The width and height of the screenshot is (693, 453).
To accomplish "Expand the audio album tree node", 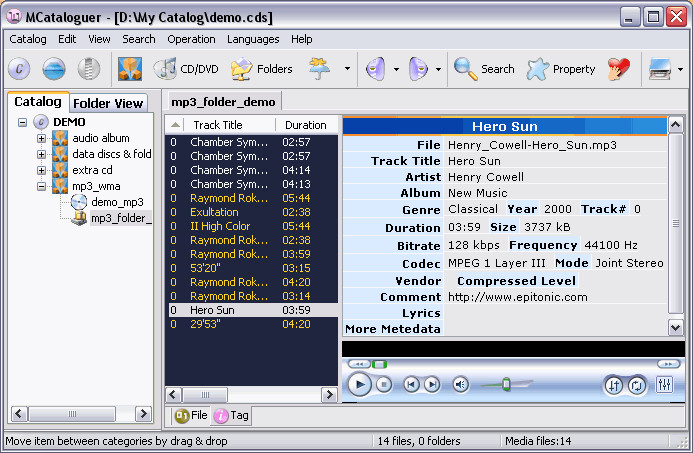I will tap(42, 138).
